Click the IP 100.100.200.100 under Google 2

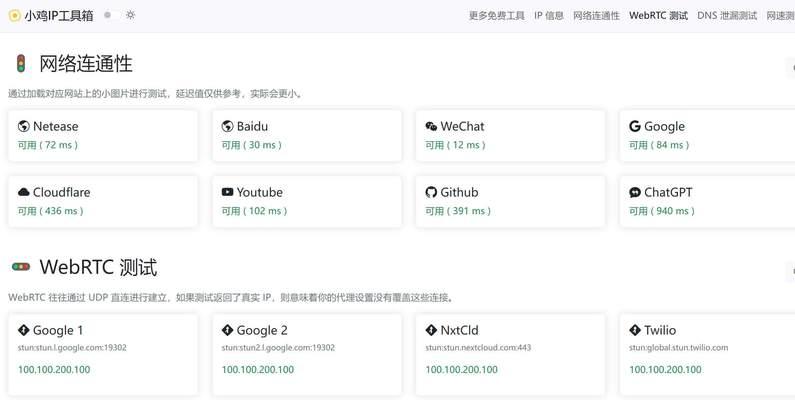[258, 370]
